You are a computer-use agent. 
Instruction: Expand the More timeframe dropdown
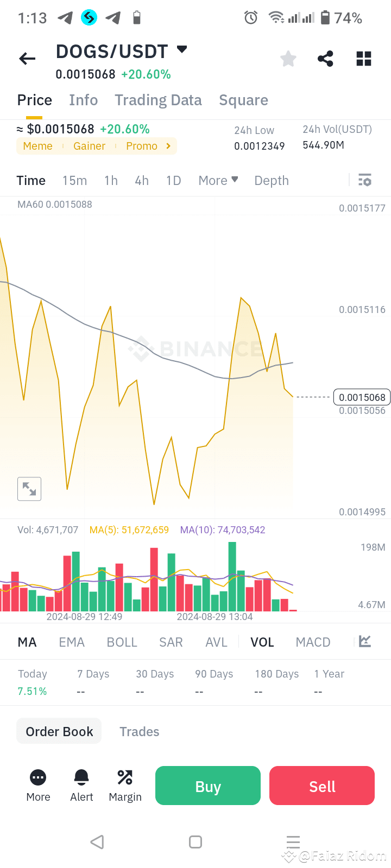click(x=218, y=180)
